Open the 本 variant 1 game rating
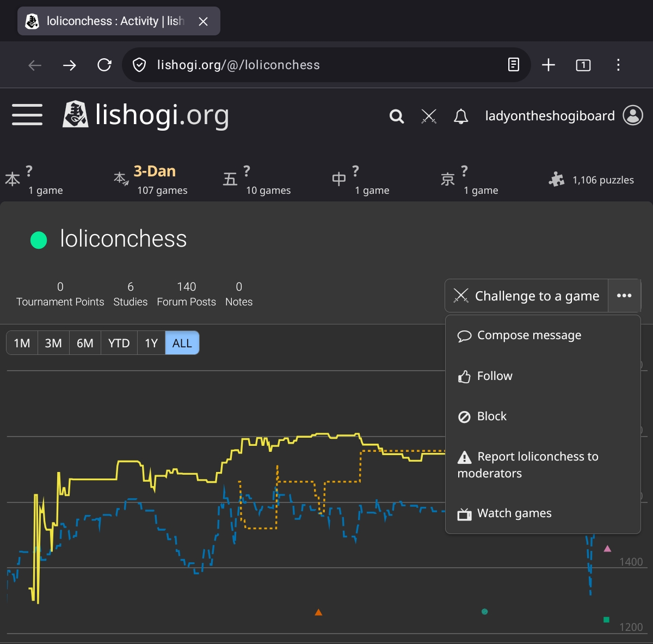 tap(34, 180)
